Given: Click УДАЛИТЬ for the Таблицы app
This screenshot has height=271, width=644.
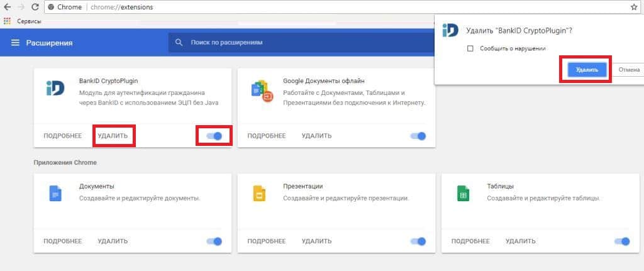Looking at the screenshot, I should coord(520,241).
